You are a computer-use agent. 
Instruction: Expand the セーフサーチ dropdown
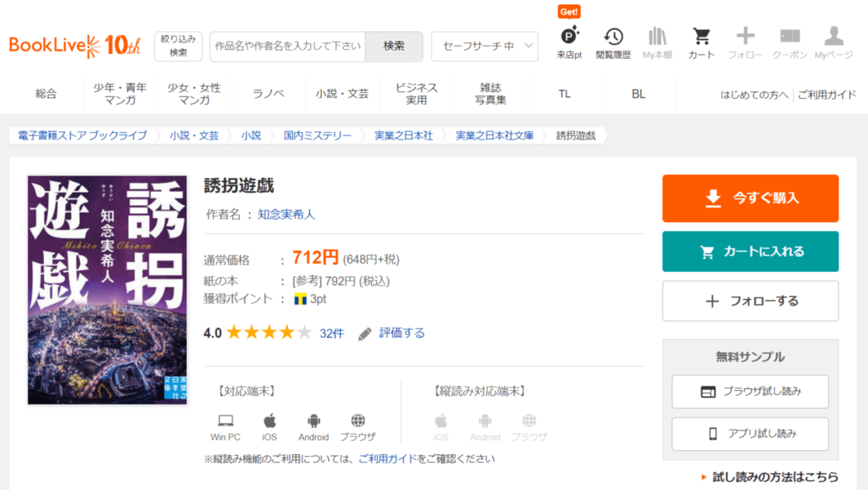(484, 46)
